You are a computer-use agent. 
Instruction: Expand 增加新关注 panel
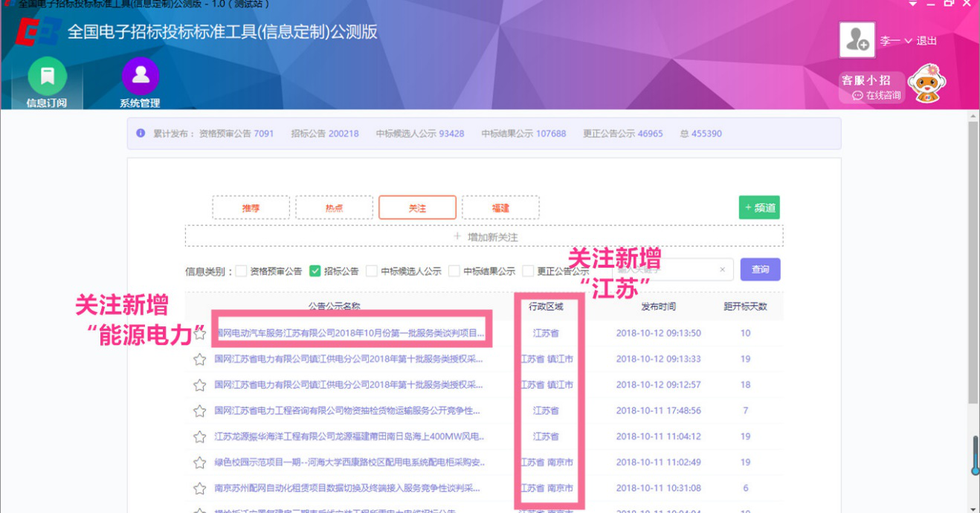click(x=484, y=236)
